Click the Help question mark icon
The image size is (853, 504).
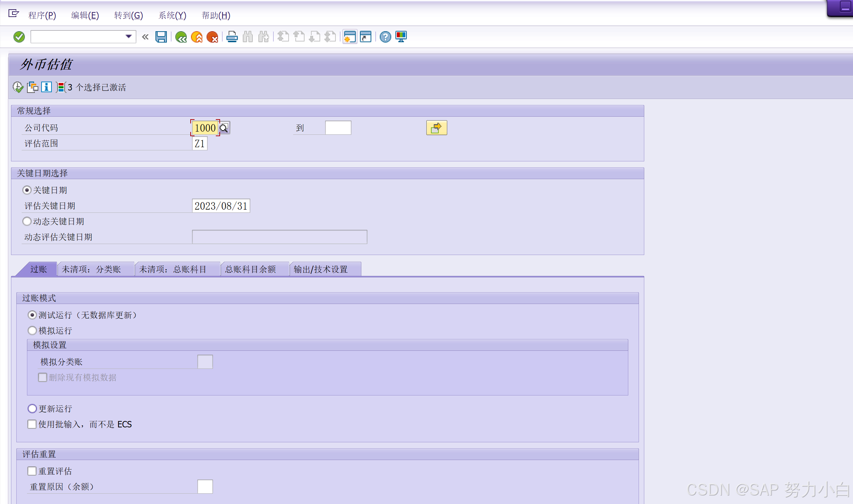(385, 37)
